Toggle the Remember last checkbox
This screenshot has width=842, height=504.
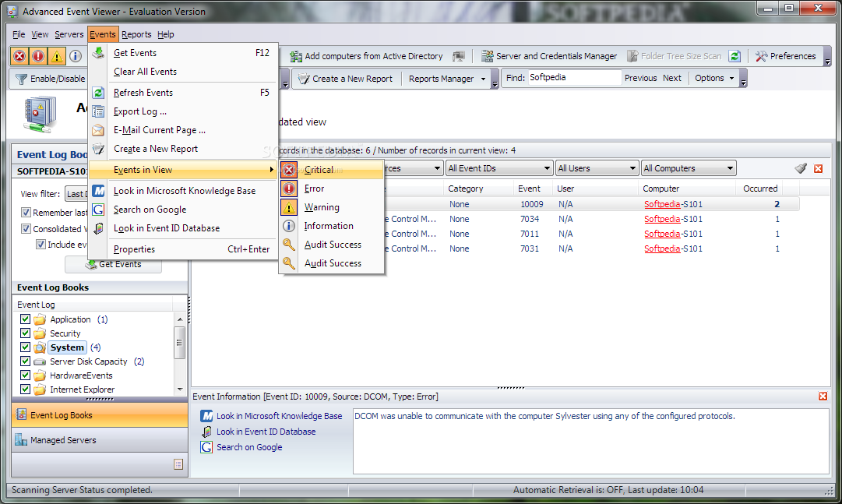point(26,212)
